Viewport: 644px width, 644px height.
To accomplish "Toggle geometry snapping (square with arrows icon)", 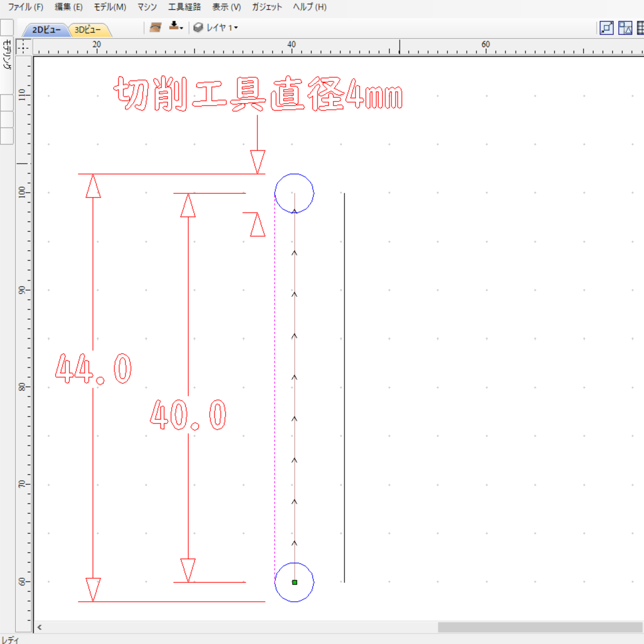I will pyautogui.click(x=607, y=28).
